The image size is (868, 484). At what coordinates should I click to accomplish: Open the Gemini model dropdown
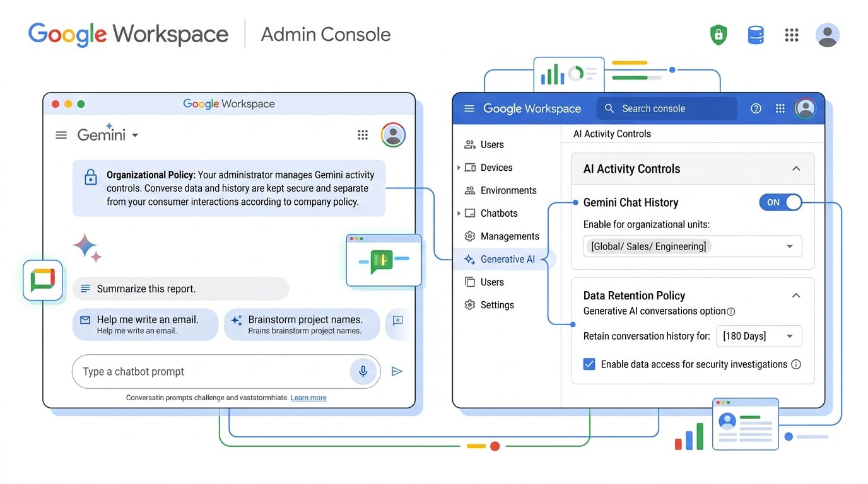108,134
